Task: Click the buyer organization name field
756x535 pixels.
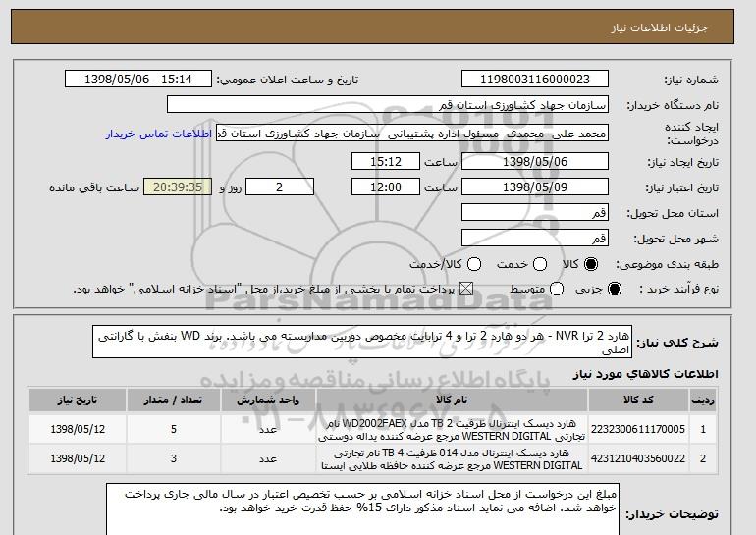Action: pyautogui.click(x=388, y=105)
